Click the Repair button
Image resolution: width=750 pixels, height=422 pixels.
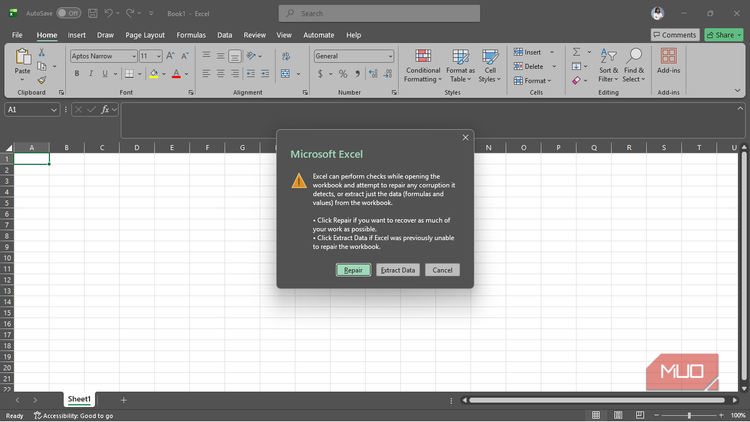(x=353, y=270)
